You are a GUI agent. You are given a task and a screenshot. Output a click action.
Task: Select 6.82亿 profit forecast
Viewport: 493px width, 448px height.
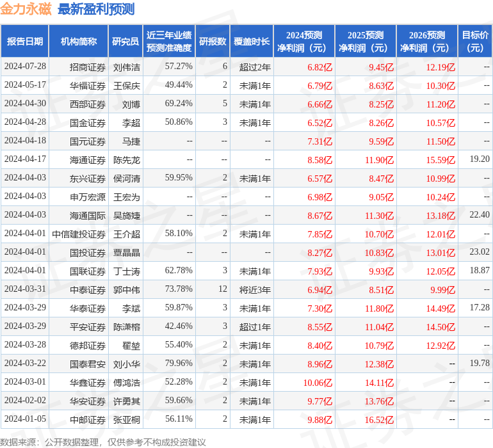[x=319, y=67]
